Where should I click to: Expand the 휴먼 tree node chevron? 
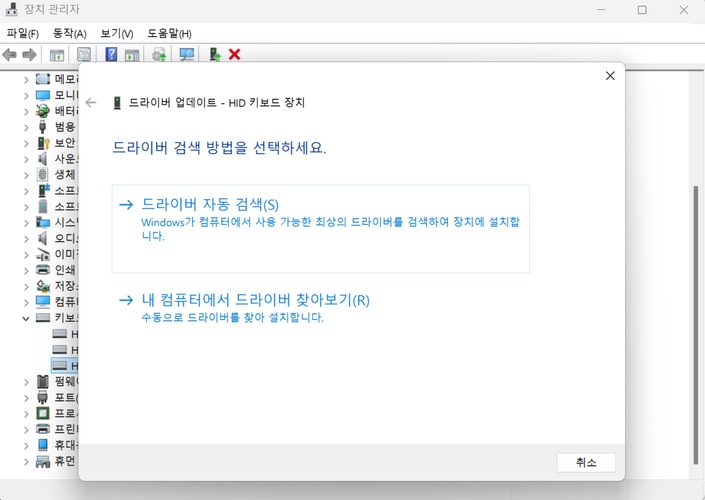tap(26, 462)
